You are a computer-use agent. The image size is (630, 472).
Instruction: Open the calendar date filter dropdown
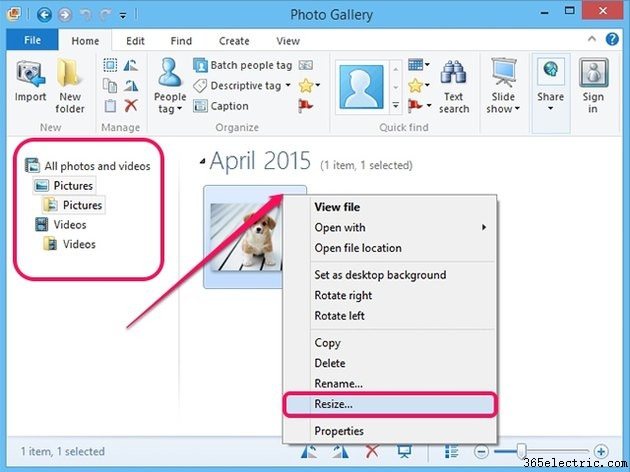418,64
